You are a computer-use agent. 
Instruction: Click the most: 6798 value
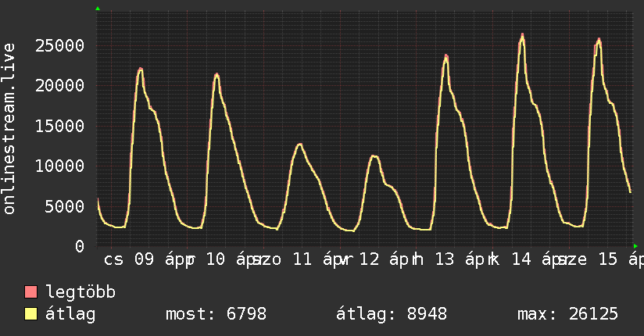pyautogui.click(x=216, y=314)
